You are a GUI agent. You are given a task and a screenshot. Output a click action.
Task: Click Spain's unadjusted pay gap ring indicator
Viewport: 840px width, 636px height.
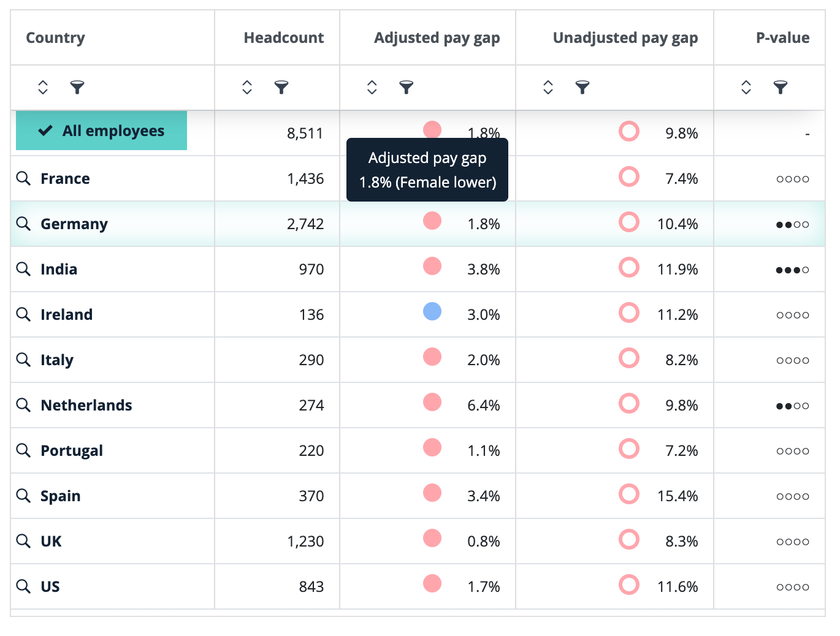pos(629,494)
